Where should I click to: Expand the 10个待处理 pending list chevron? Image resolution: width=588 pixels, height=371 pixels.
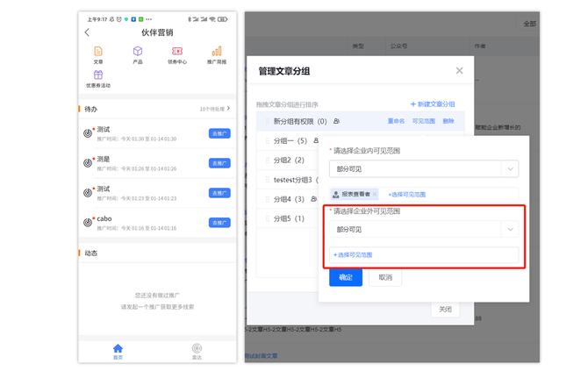pos(229,109)
